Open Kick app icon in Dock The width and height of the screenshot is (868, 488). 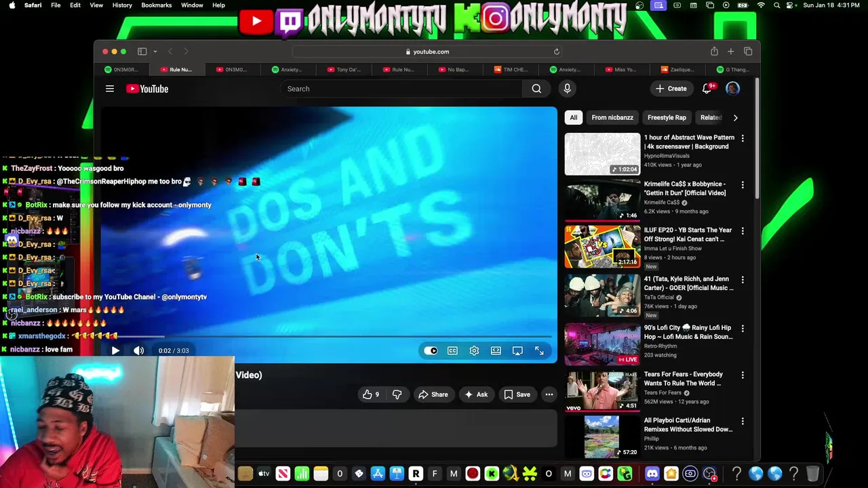(492, 474)
